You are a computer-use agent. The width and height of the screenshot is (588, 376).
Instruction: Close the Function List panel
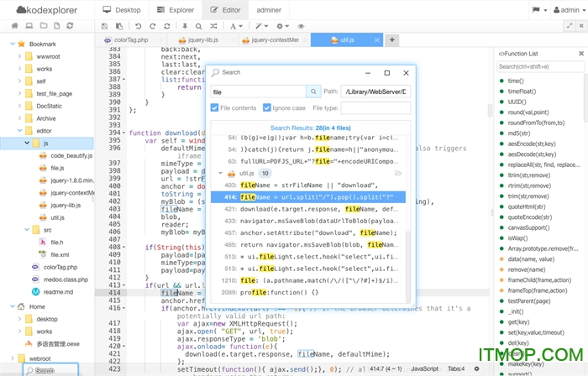click(581, 54)
